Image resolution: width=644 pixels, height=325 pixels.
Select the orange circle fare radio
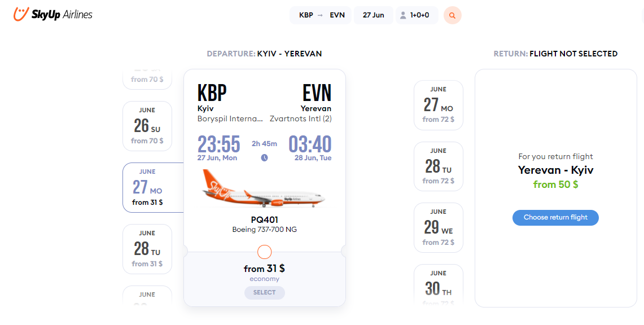coord(265,252)
